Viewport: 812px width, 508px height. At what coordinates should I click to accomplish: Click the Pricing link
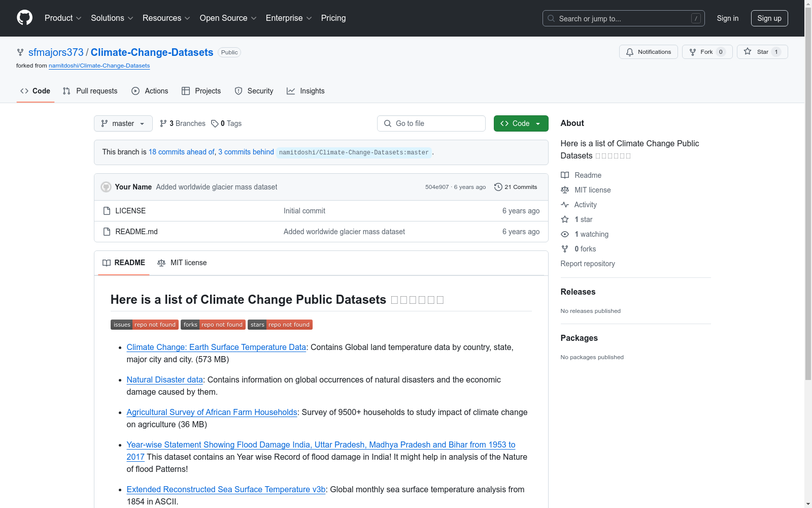(x=333, y=18)
